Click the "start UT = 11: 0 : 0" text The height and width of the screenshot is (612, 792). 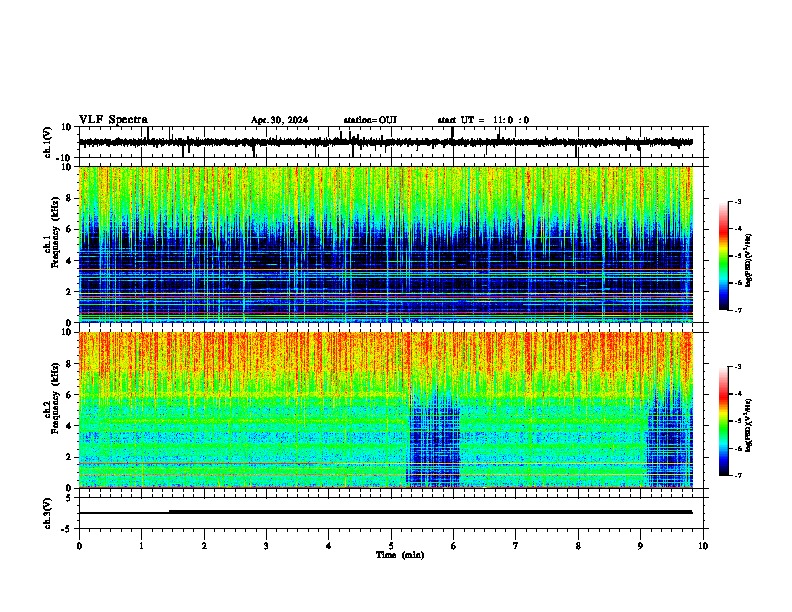tap(483, 120)
